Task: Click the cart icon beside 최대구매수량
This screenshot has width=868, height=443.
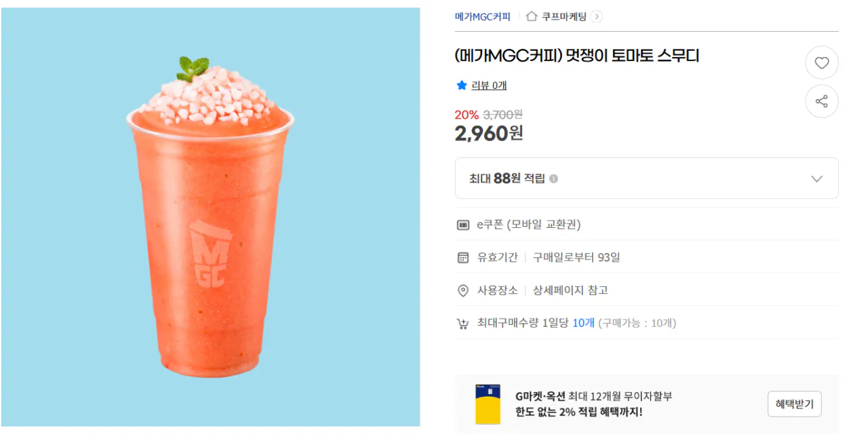Action: click(x=462, y=324)
